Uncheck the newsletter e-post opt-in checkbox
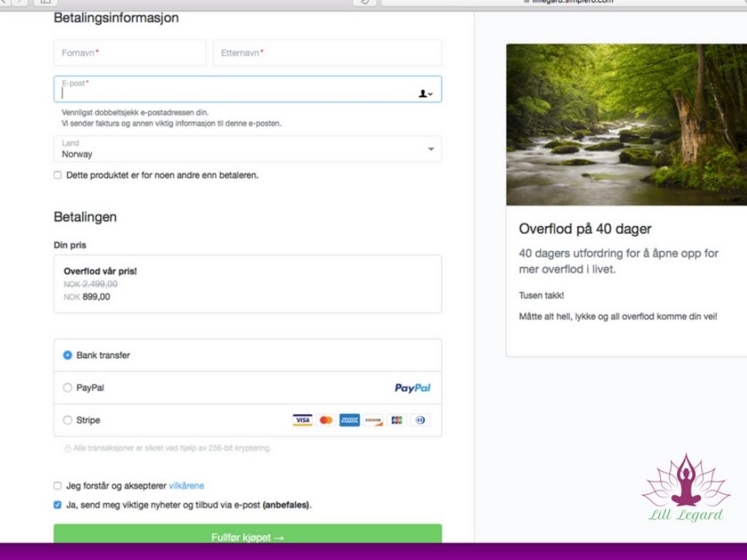Screen dimensions: 747x560 [x=58, y=505]
